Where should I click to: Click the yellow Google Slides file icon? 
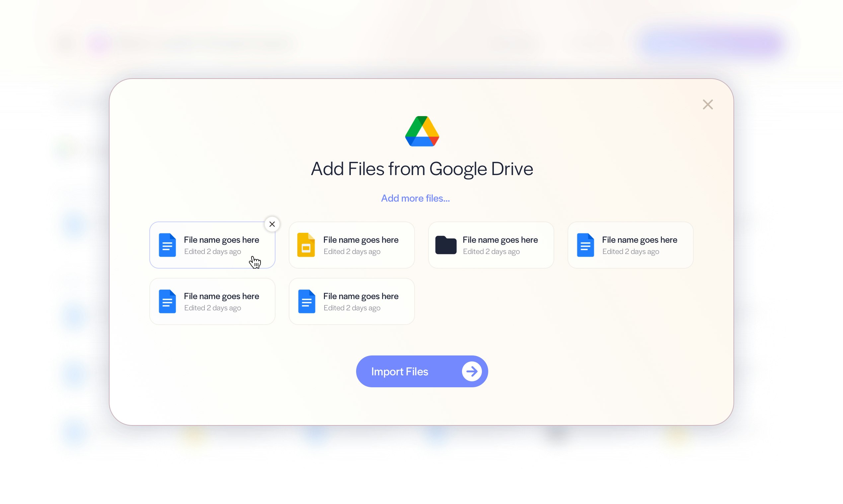coord(306,245)
